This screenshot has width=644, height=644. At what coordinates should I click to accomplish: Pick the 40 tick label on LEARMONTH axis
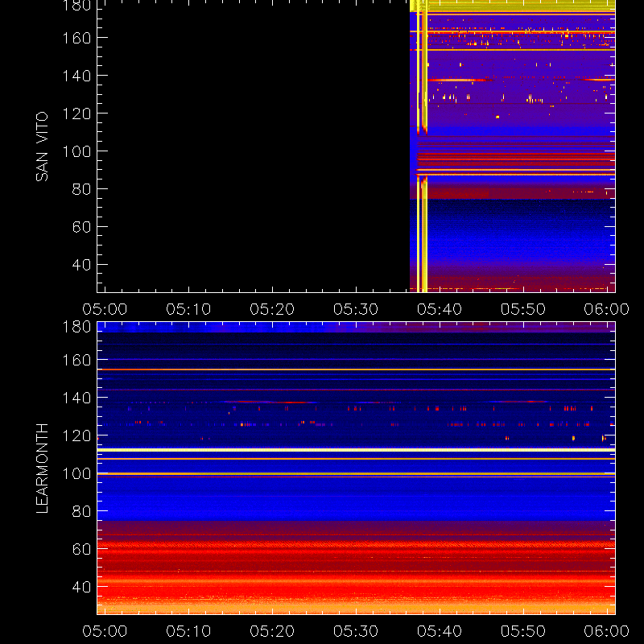(x=82, y=587)
